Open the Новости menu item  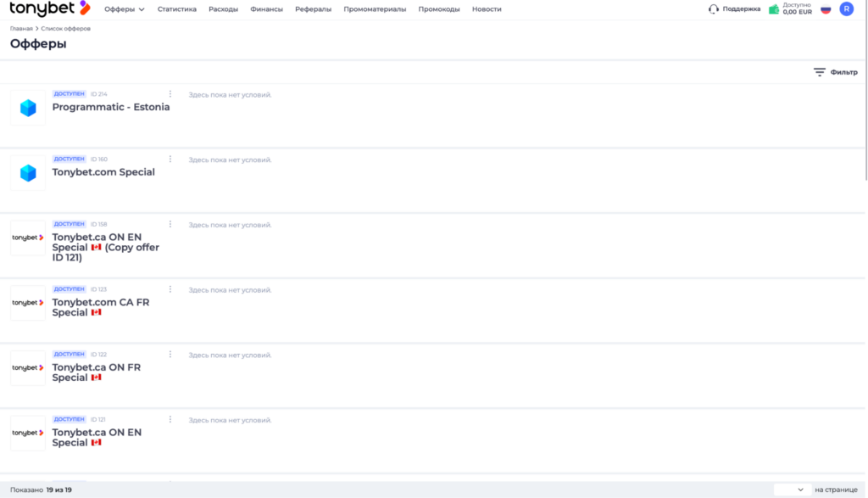coord(487,9)
